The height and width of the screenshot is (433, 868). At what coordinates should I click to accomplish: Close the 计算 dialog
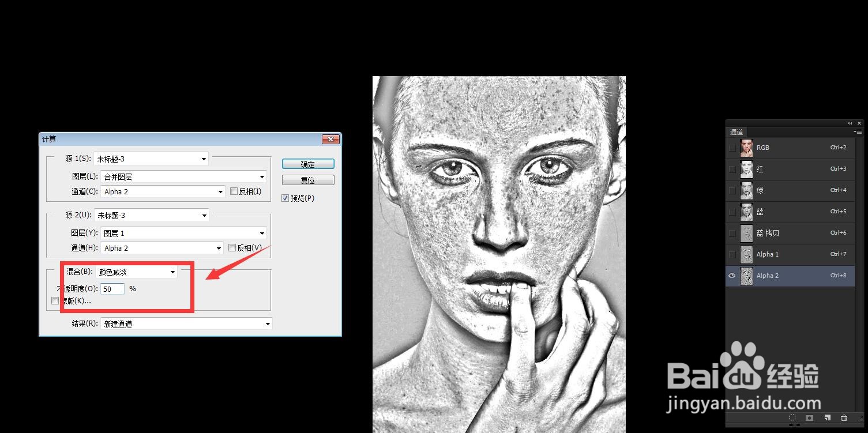[330, 139]
